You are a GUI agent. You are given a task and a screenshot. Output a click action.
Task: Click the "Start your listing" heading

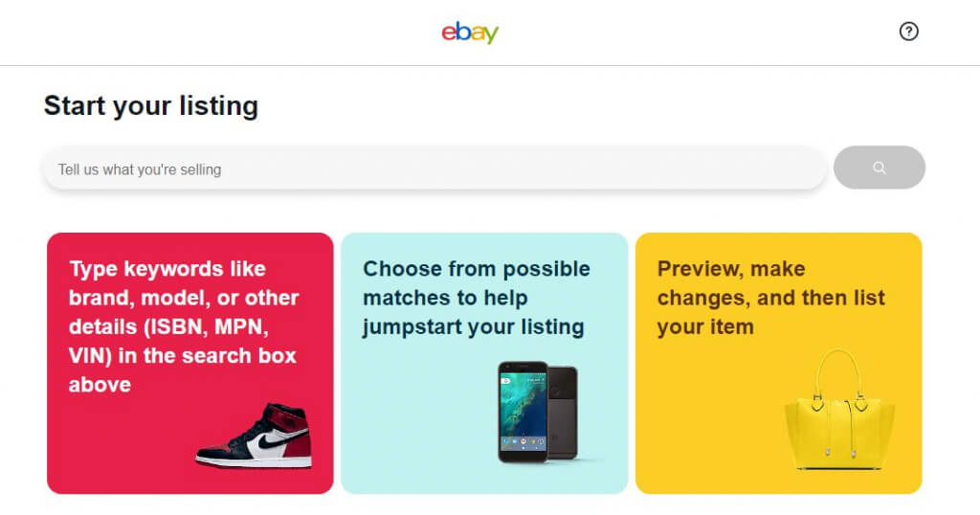[x=151, y=105]
